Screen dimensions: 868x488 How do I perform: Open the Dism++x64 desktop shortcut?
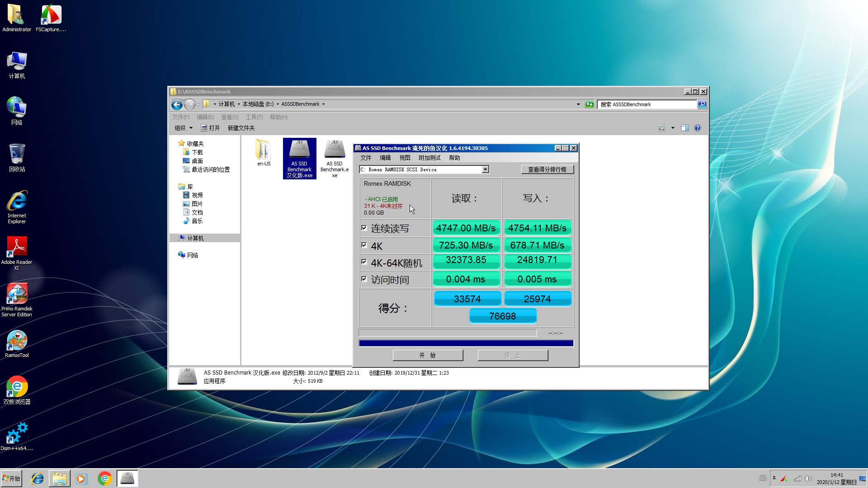(x=17, y=437)
